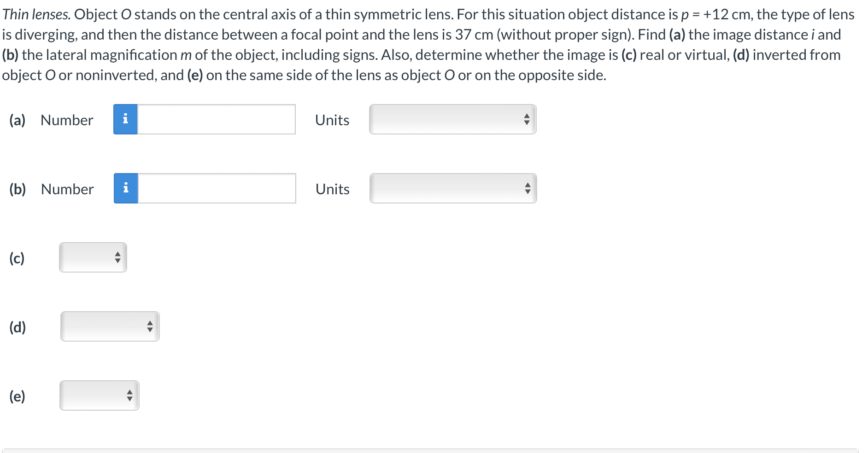Click the arrow icon inside the (d) selector
The image size is (868, 453).
pyautogui.click(x=149, y=327)
